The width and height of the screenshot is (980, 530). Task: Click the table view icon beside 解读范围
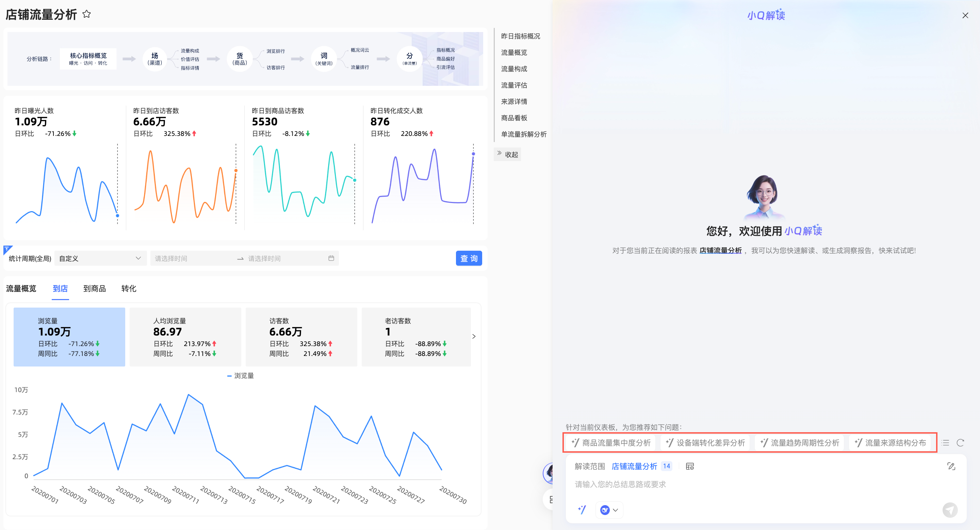coord(690,466)
